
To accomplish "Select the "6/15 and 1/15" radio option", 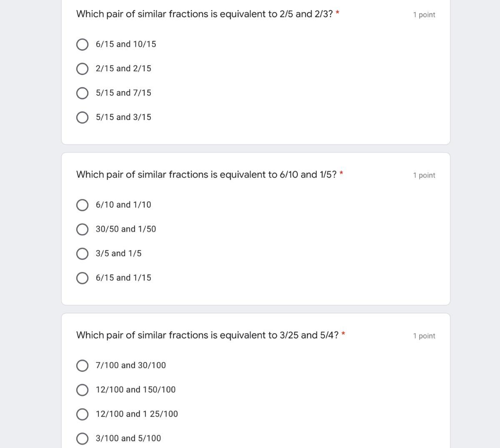I will [x=82, y=278].
